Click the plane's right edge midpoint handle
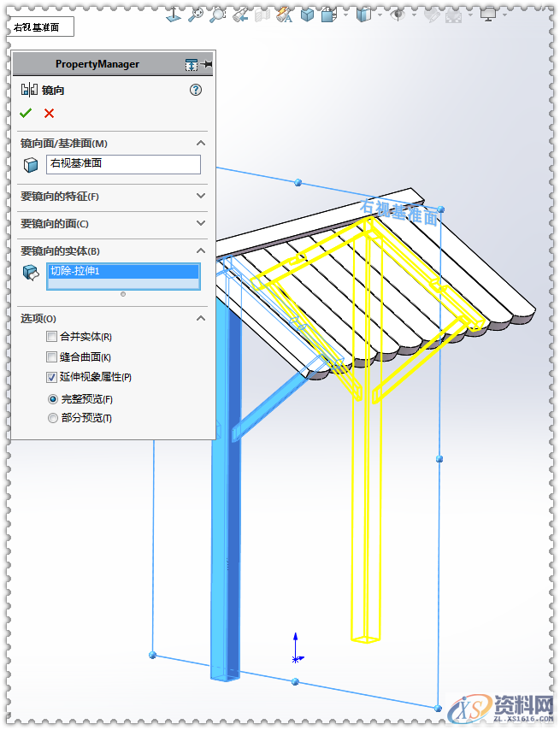The image size is (560, 730). point(439,459)
